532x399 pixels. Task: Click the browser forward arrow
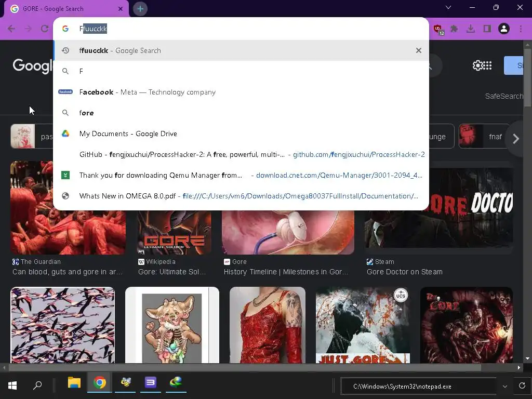(28, 29)
